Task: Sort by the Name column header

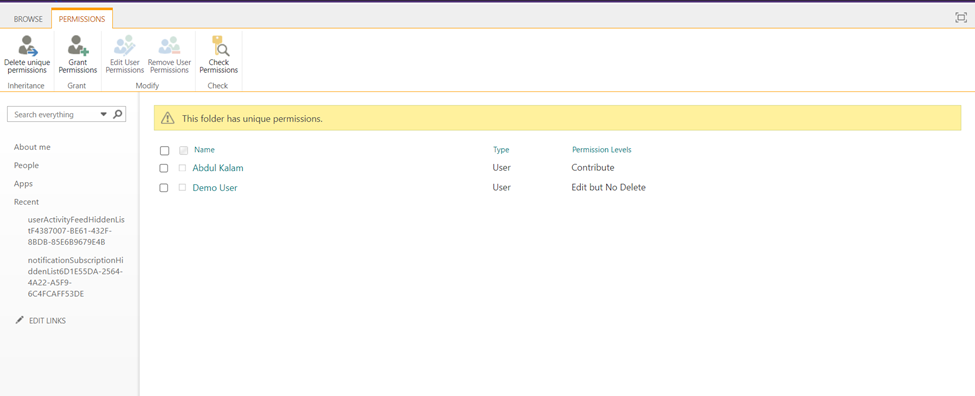Action: [x=204, y=150]
